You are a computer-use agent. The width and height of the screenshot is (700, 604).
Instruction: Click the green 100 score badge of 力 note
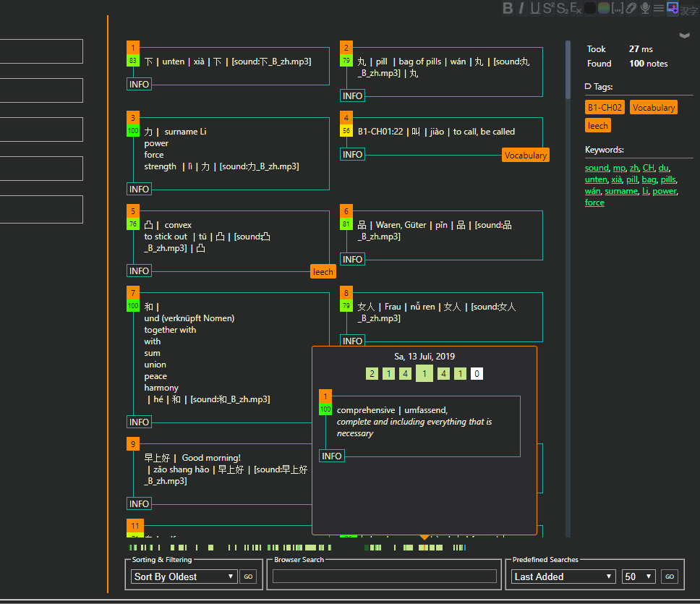(133, 131)
